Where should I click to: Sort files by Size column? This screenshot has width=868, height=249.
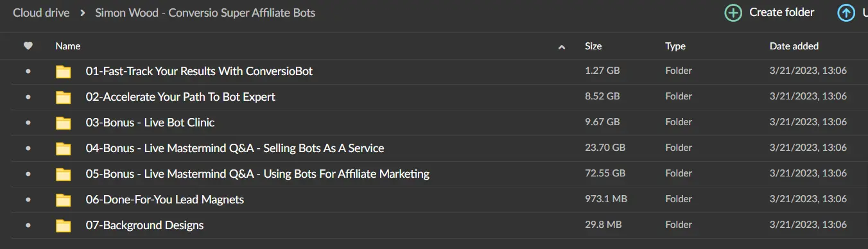593,46
